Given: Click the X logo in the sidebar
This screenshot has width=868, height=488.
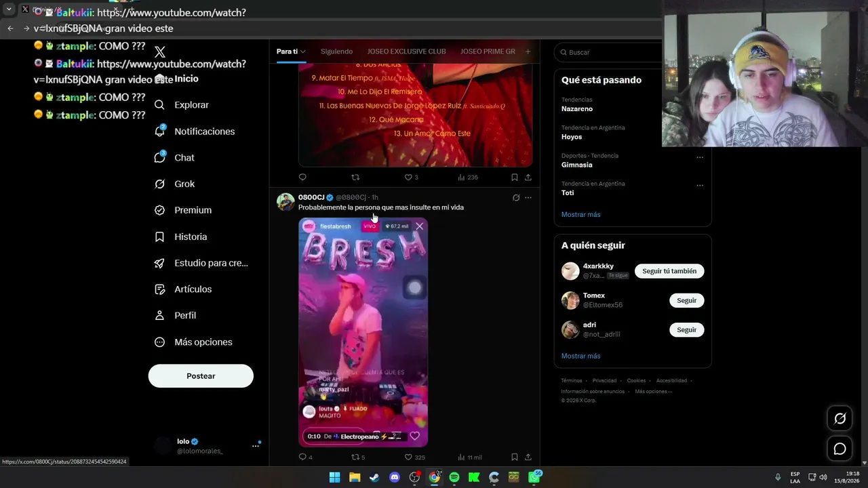Looking at the screenshot, I should [x=160, y=52].
